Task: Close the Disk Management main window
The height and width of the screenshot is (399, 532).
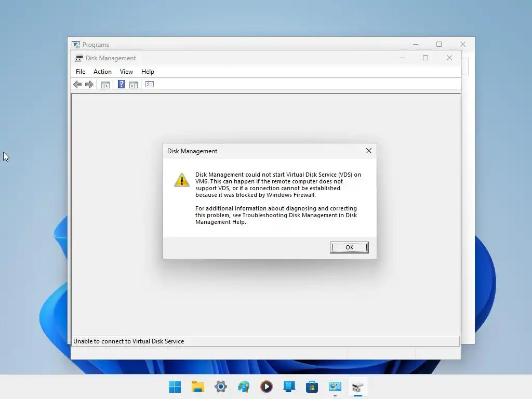Action: (x=449, y=58)
